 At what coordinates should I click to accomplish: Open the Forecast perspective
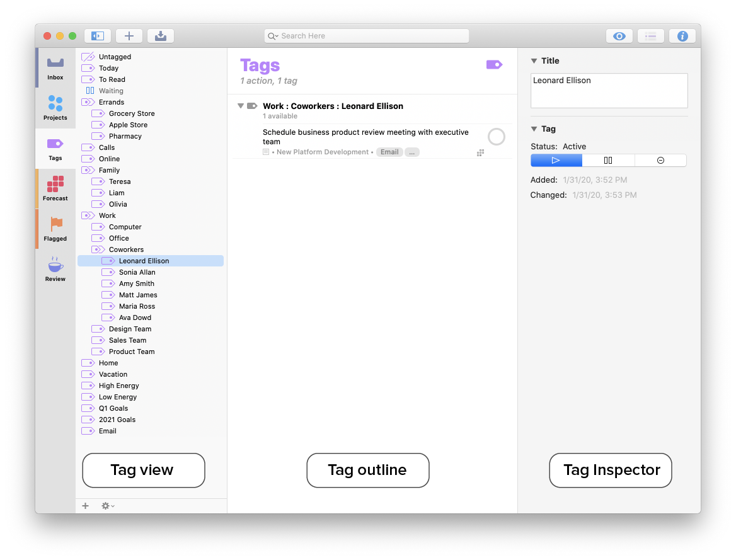(x=55, y=187)
